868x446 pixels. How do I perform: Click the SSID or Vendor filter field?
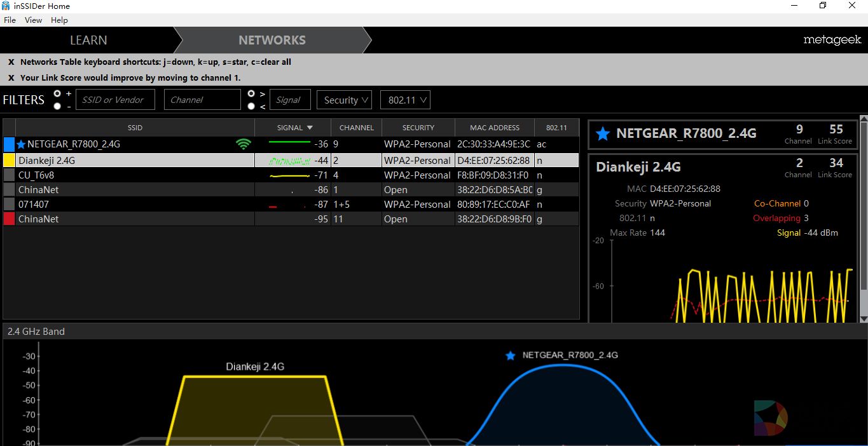tap(116, 100)
